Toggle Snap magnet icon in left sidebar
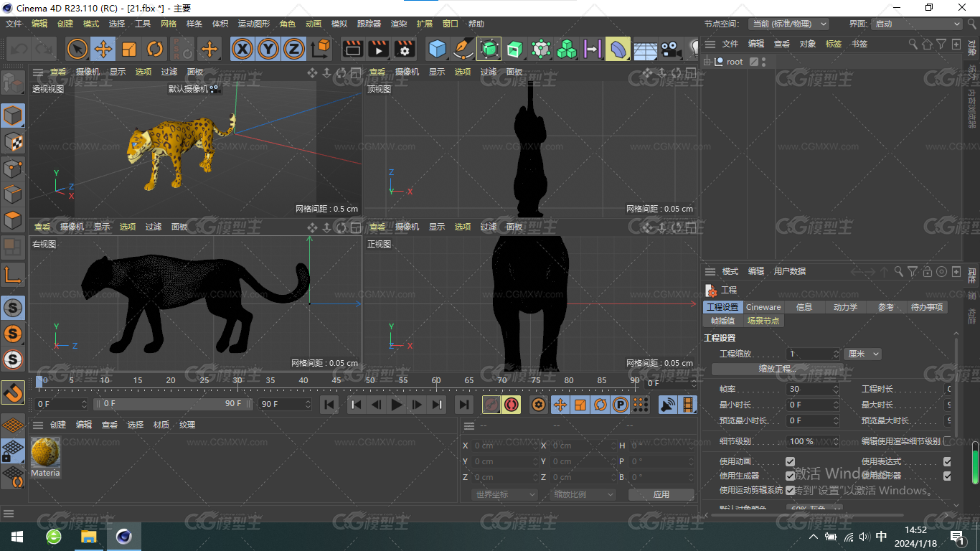 [x=13, y=392]
